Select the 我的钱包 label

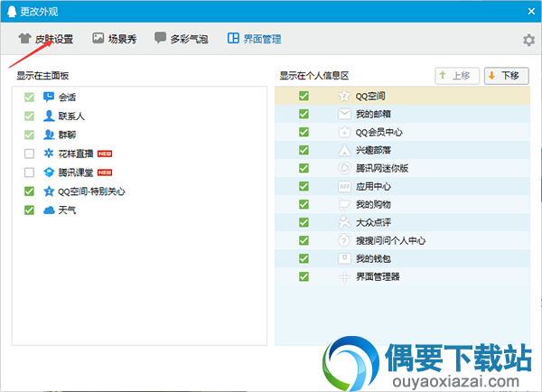coord(373,258)
